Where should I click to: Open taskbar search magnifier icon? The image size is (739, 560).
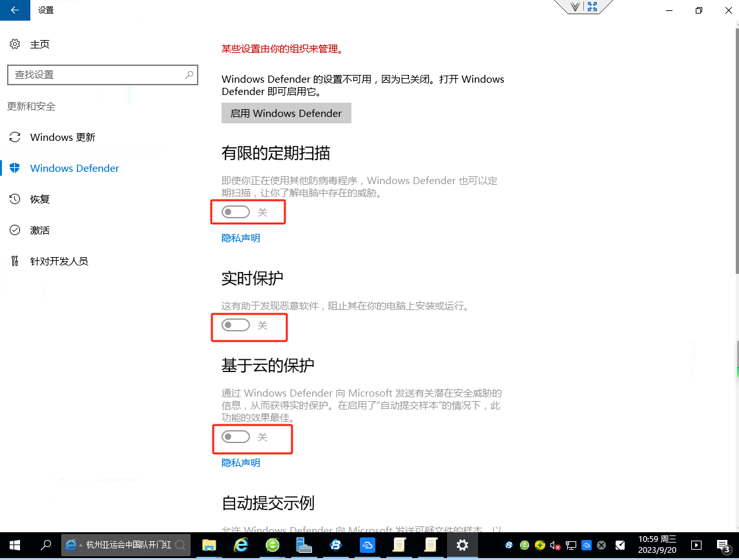click(46, 545)
